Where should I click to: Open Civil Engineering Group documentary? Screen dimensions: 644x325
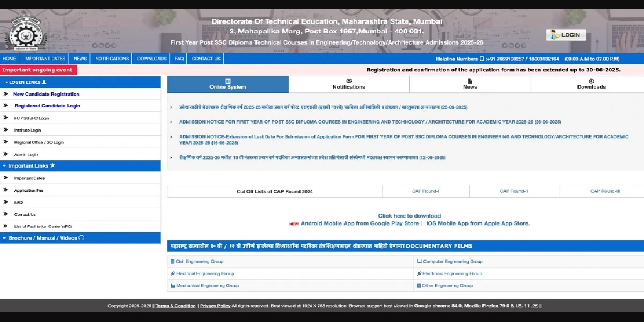(199, 262)
